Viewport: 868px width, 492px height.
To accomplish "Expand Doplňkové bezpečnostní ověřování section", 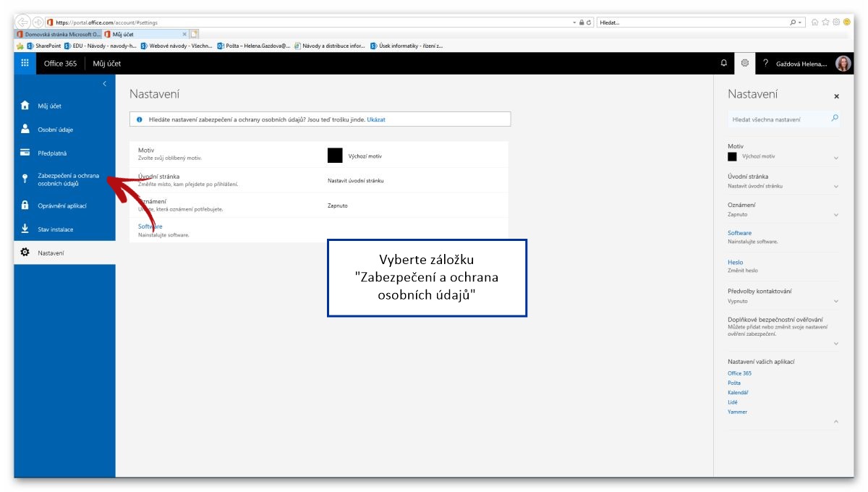I will (836, 343).
